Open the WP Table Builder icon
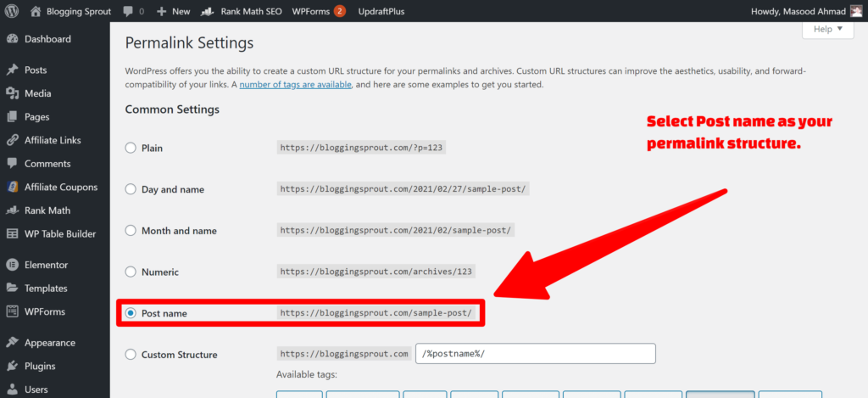This screenshot has width=868, height=398. [x=12, y=234]
